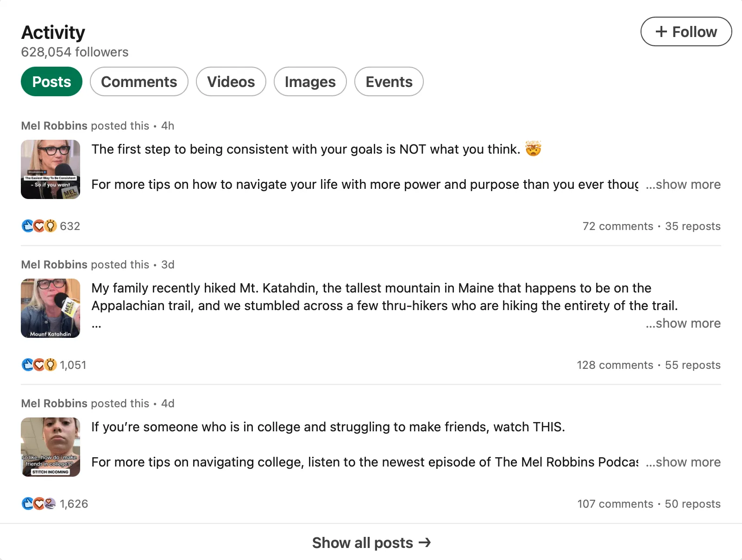This screenshot has height=560, width=742.
Task: Expand 'show more' on the consistency post
Action: pyautogui.click(x=683, y=184)
